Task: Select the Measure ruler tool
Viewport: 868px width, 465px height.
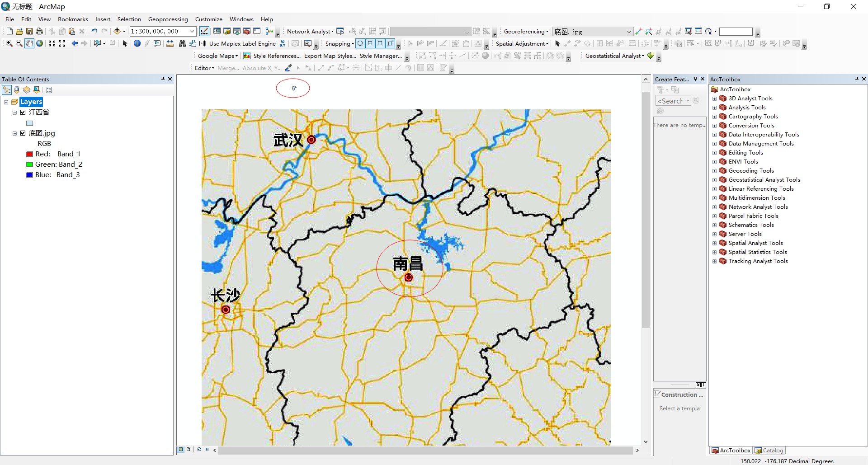Action: tap(170, 43)
